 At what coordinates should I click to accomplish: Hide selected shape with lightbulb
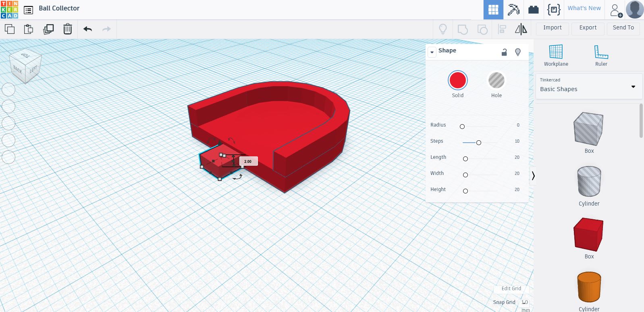[518, 52]
